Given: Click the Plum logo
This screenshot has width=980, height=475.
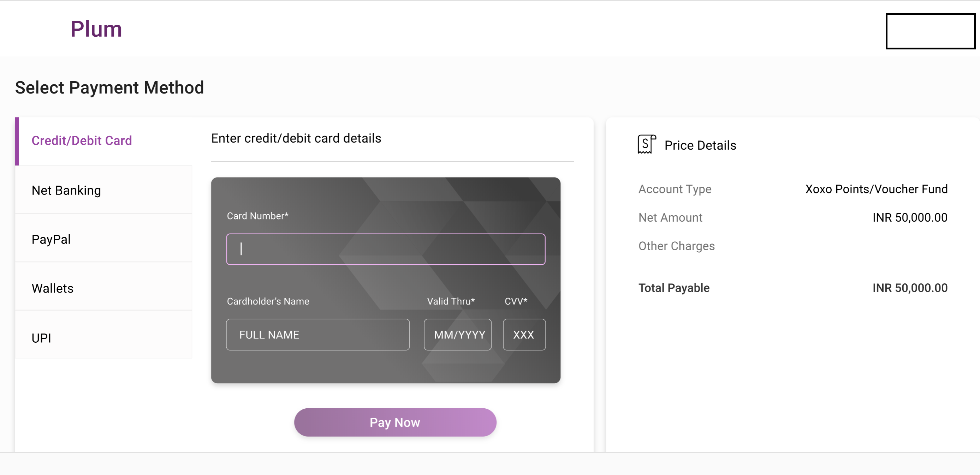Looking at the screenshot, I should [96, 29].
